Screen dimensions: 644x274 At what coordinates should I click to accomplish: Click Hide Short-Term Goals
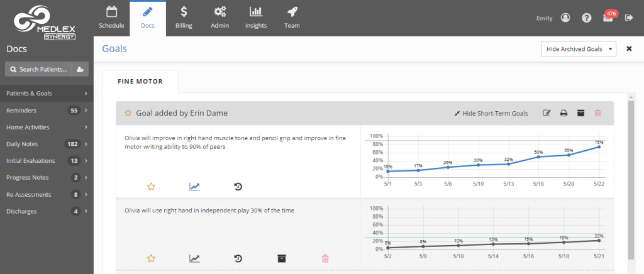(491, 113)
